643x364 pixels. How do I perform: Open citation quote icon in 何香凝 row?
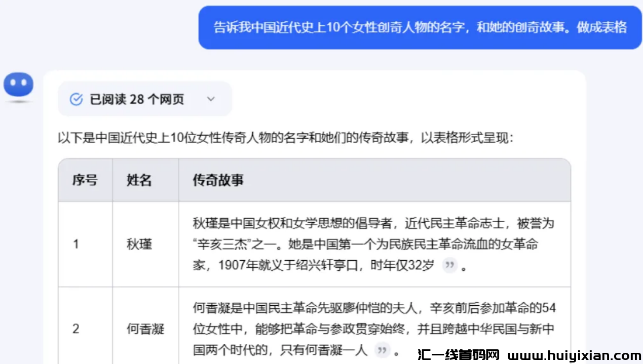[x=383, y=350]
